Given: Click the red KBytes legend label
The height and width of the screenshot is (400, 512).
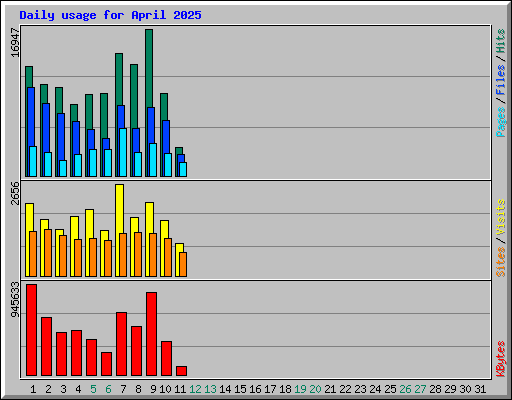Looking at the screenshot, I should coord(501,359).
